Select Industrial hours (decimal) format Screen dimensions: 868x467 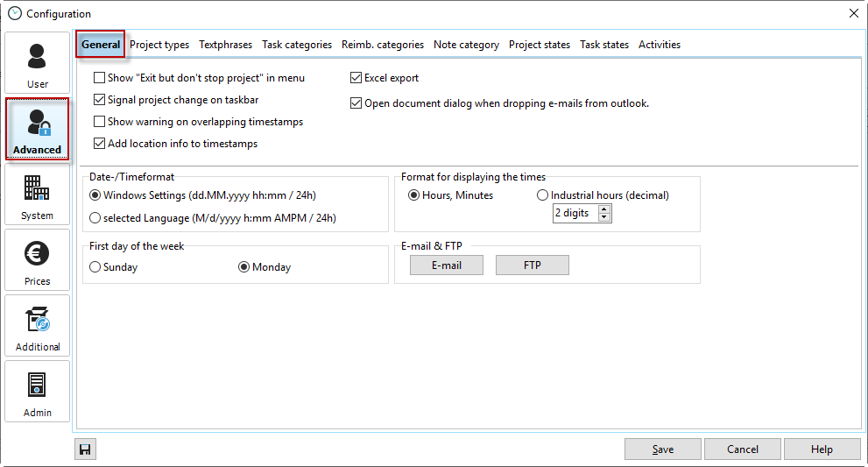click(543, 195)
